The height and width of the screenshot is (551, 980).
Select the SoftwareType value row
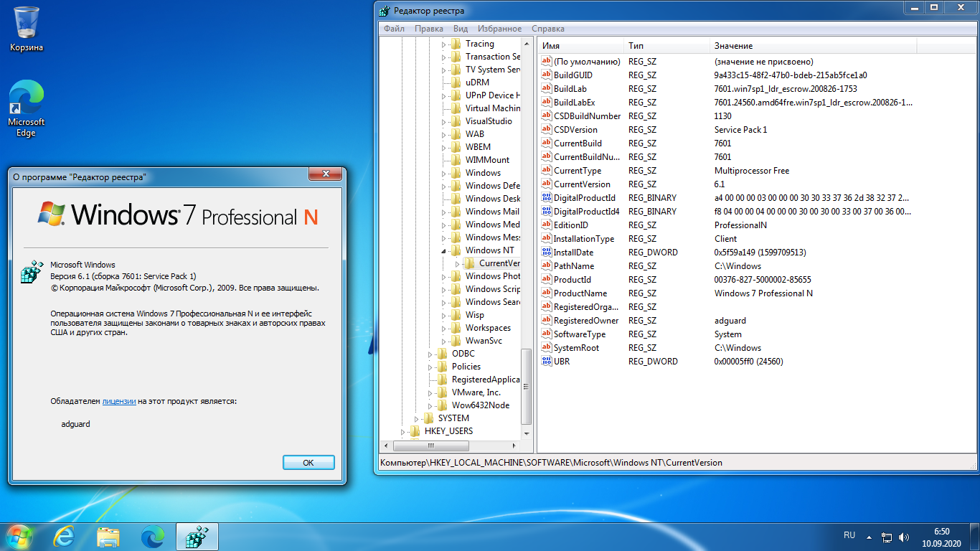point(755,334)
